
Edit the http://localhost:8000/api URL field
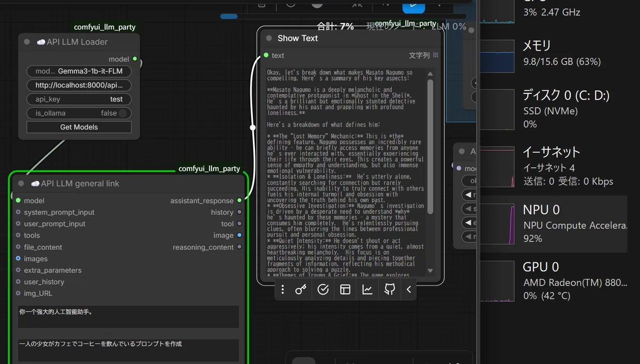pos(79,85)
